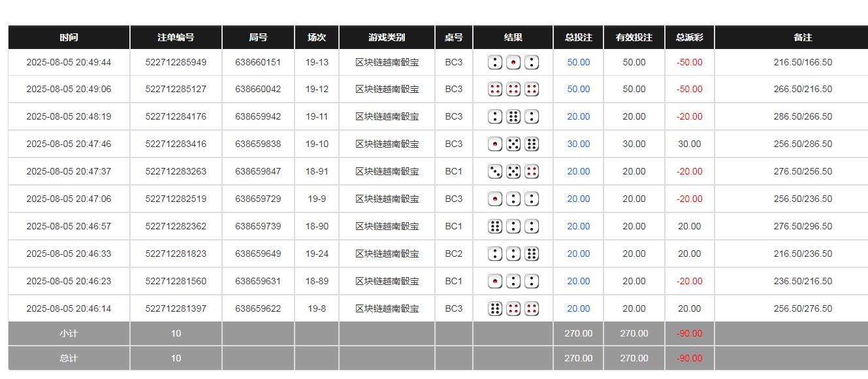Click the 50.00 link for game 638660042
Screen dimensions: 868x379
[577, 89]
